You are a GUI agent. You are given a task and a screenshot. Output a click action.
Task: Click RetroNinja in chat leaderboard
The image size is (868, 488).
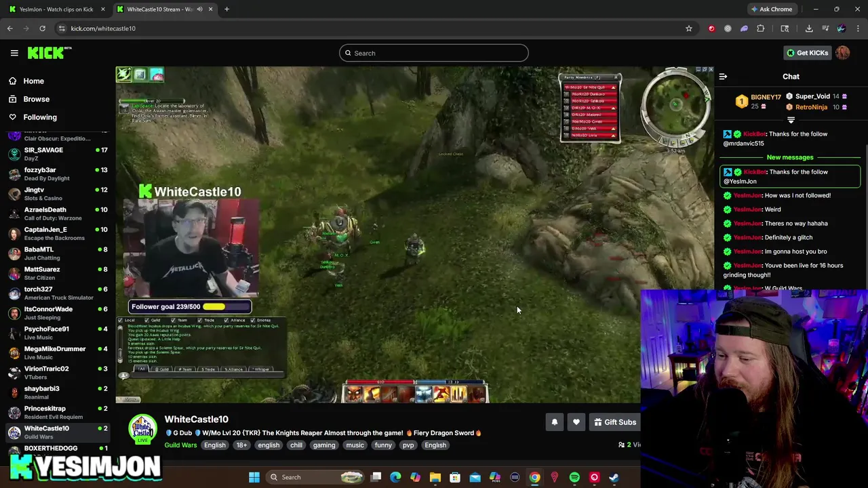coord(811,107)
